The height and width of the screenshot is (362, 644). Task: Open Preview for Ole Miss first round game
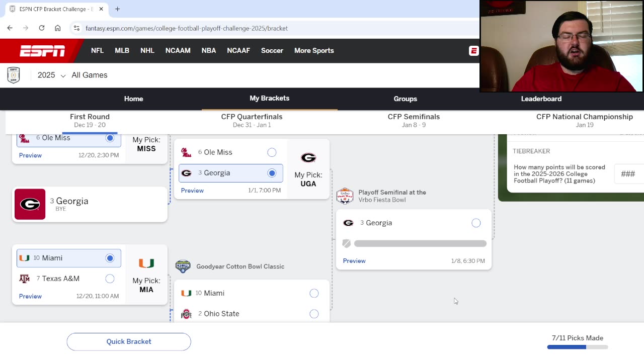pyautogui.click(x=30, y=155)
